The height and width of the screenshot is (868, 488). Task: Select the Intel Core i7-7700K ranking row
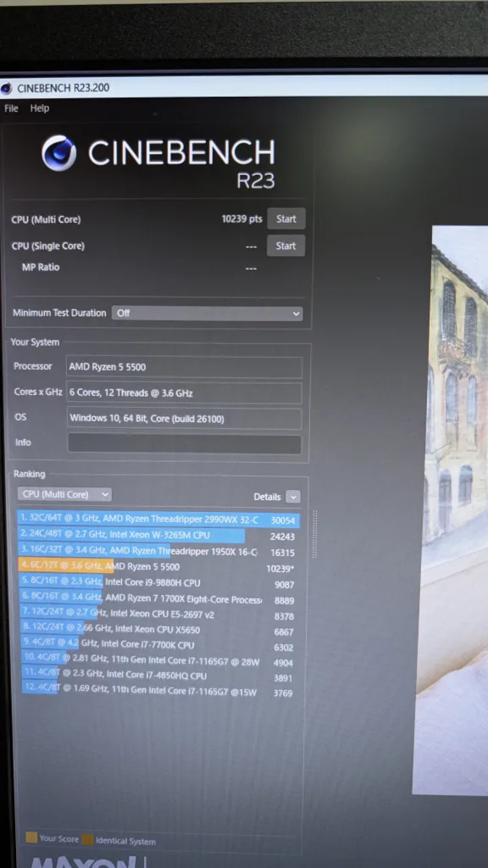click(x=158, y=645)
